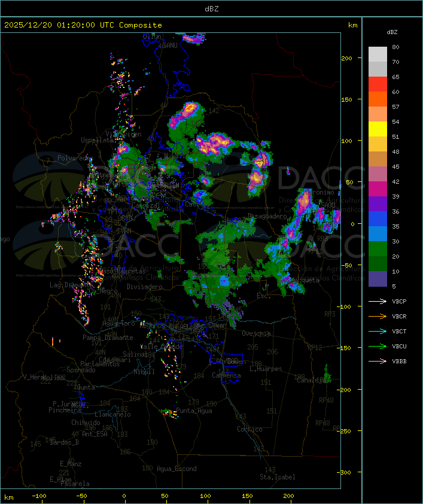423x504 pixels.
Task: Click the 200 tick on the right axis
Action: pyautogui.click(x=346, y=58)
